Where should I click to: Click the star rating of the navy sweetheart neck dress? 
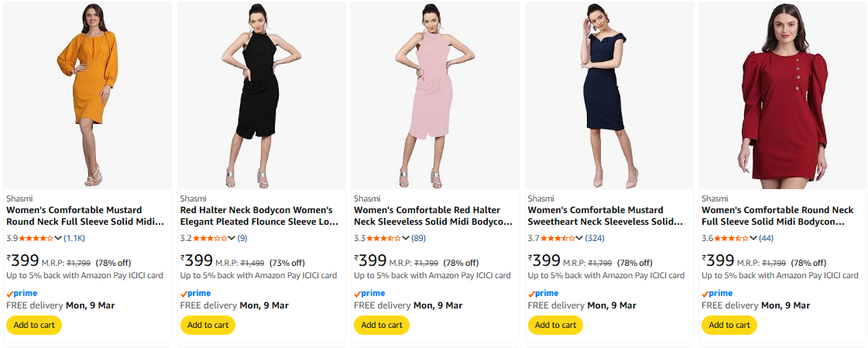(558, 238)
